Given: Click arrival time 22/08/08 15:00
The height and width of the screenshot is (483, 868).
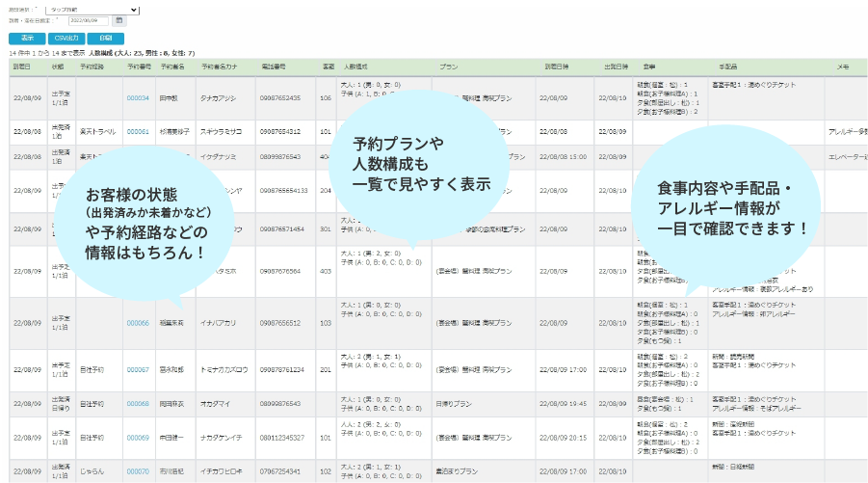Looking at the screenshot, I should pyautogui.click(x=563, y=157).
